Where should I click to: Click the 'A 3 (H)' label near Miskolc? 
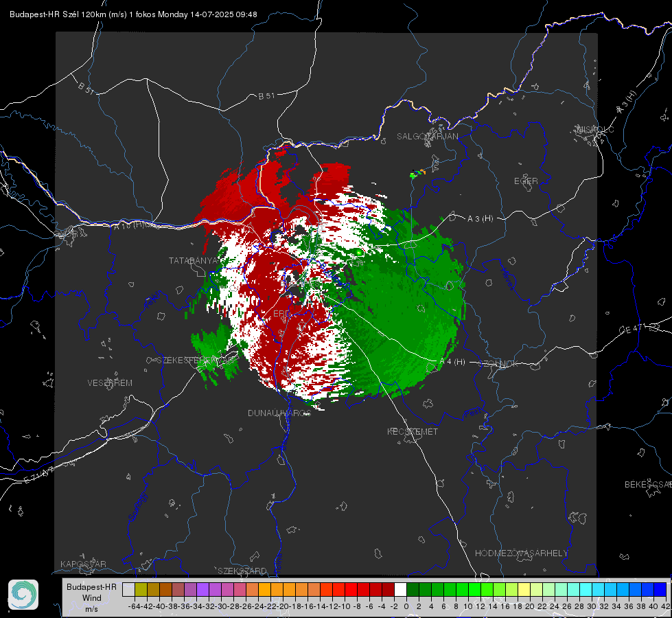click(626, 102)
